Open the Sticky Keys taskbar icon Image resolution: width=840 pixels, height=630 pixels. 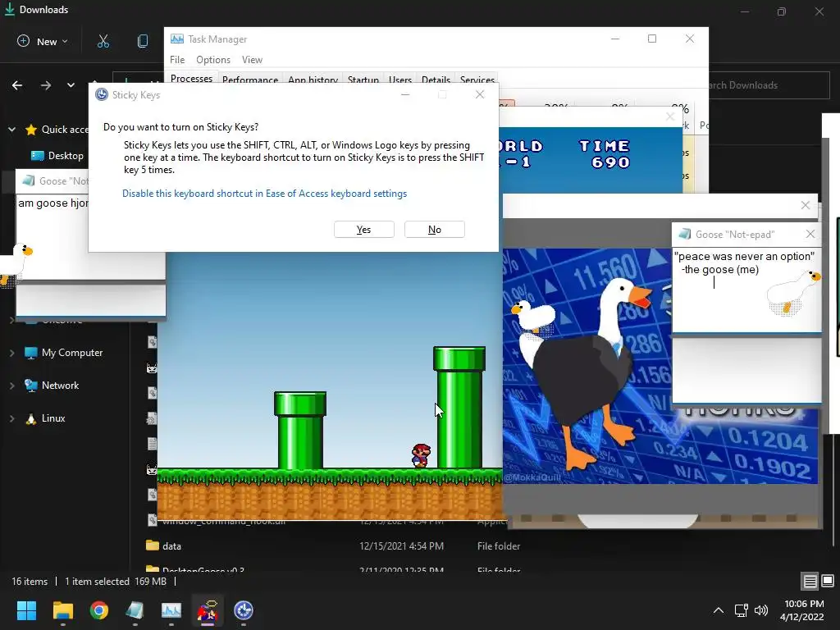244,610
